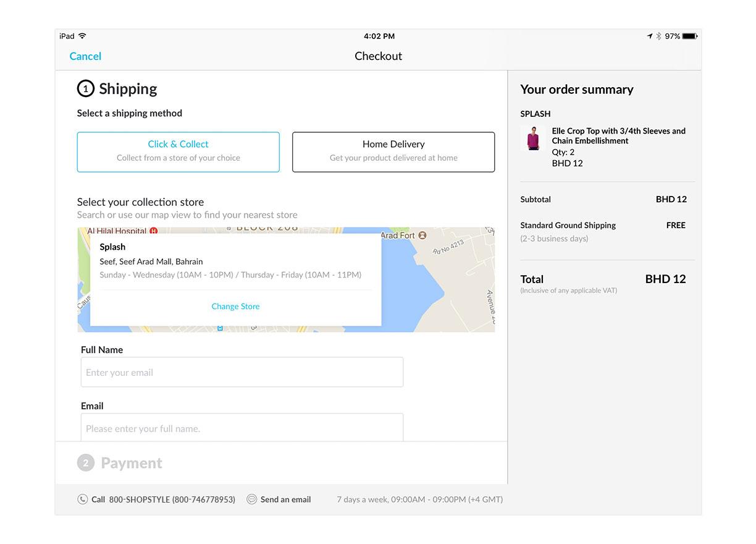This screenshot has width=756, height=544.
Task: Click the FREE shipping cost label
Action: [676, 226]
